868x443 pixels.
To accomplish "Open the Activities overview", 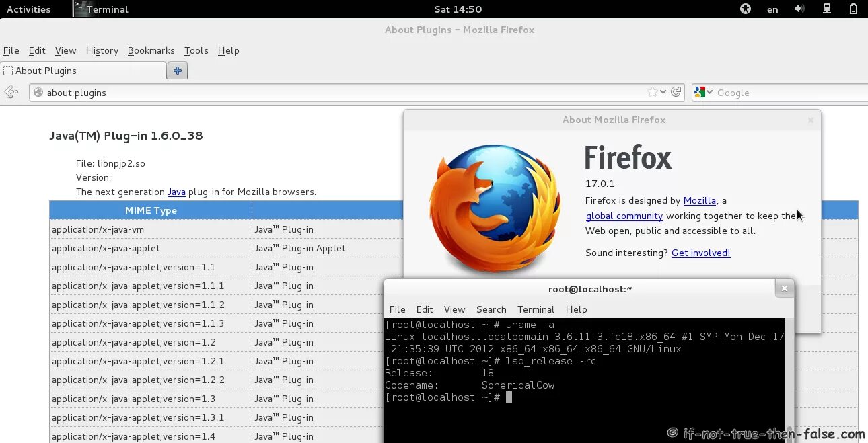I will click(28, 9).
